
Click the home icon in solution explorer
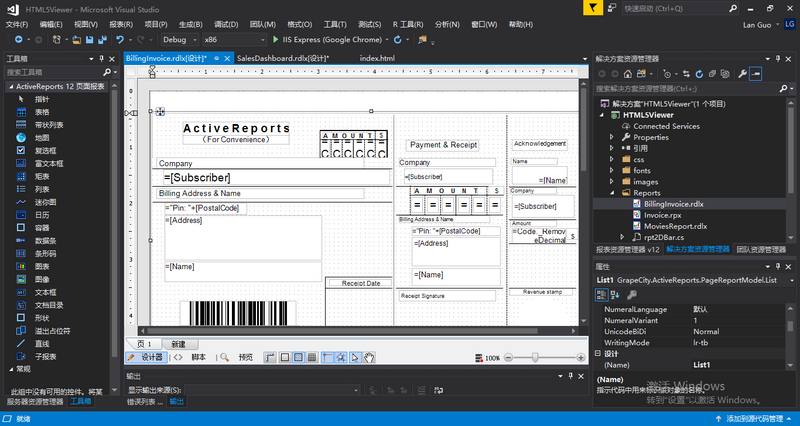pyautogui.click(x=628, y=74)
